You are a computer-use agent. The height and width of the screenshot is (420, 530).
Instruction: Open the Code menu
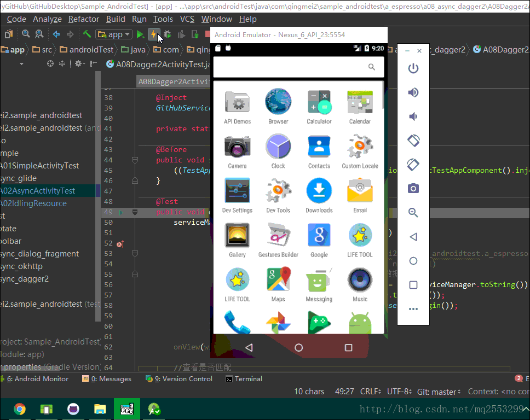tap(16, 19)
